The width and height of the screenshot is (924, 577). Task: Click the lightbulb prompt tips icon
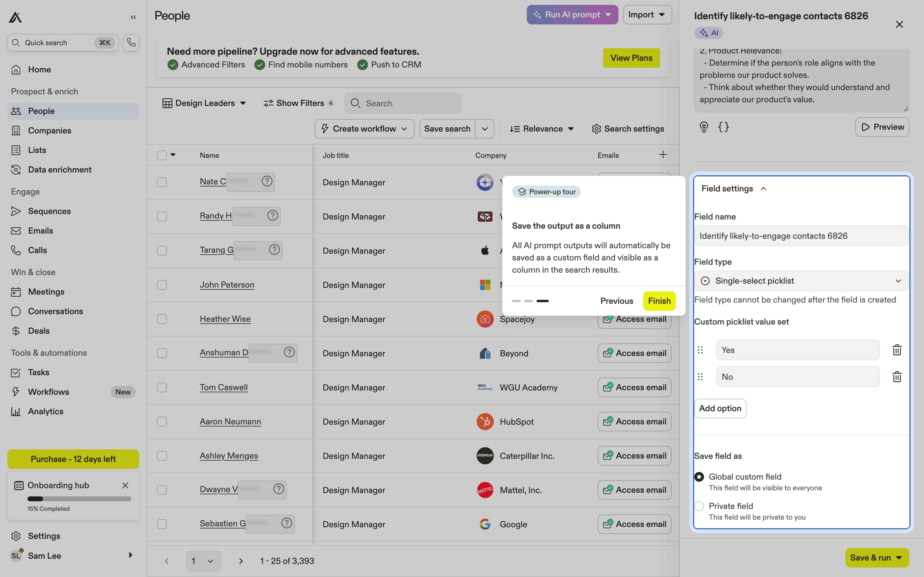pyautogui.click(x=704, y=127)
